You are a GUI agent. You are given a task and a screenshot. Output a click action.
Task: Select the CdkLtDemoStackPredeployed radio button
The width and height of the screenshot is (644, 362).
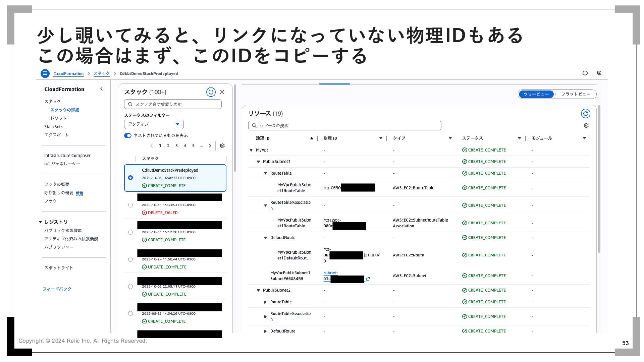coord(130,178)
